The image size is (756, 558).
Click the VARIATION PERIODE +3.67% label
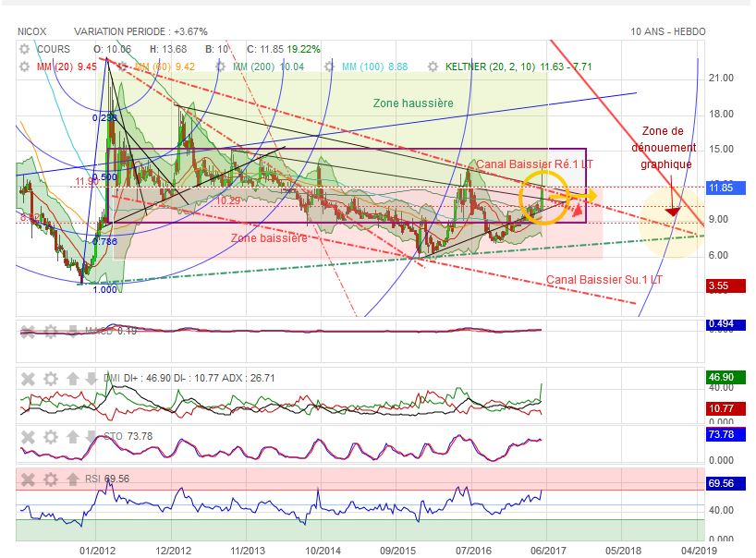pos(140,31)
